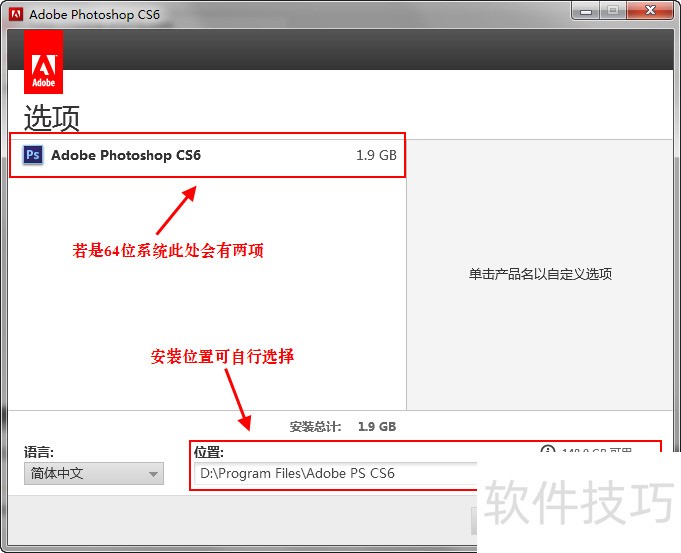Click the 单击产品名以自定义选项 hint text
The height and width of the screenshot is (553, 681).
tap(540, 274)
